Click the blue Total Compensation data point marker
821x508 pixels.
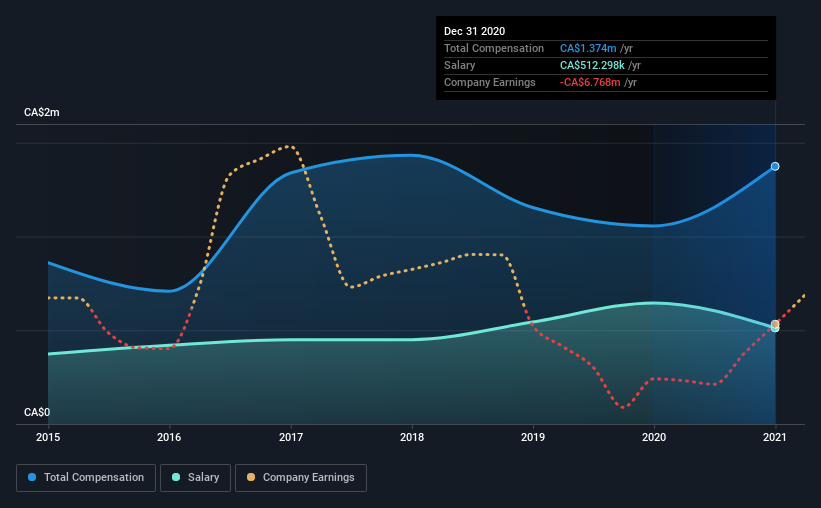[775, 167]
